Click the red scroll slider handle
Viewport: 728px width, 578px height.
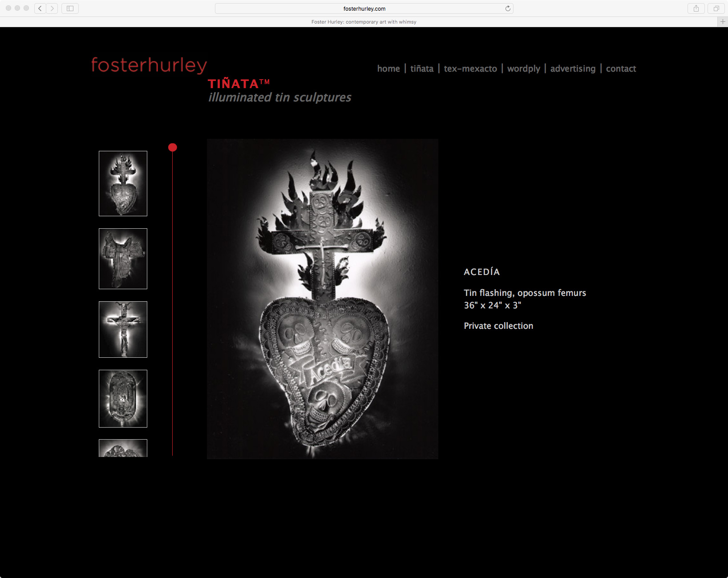[x=173, y=147]
